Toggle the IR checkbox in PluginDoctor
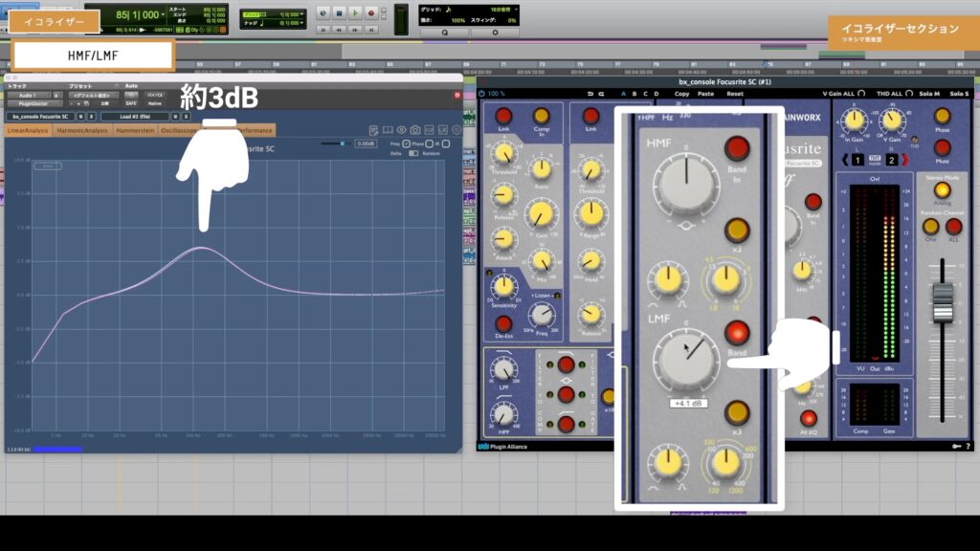Image resolution: width=980 pixels, height=551 pixels. tap(446, 143)
